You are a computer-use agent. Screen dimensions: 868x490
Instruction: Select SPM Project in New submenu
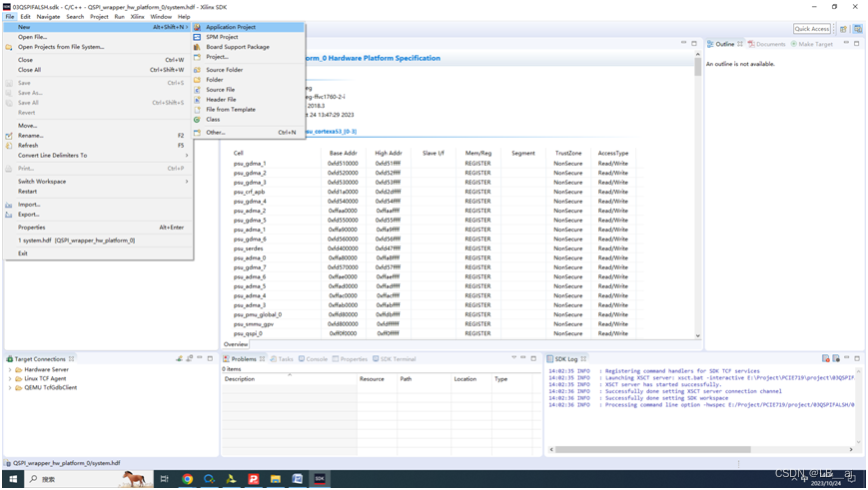tap(248, 37)
